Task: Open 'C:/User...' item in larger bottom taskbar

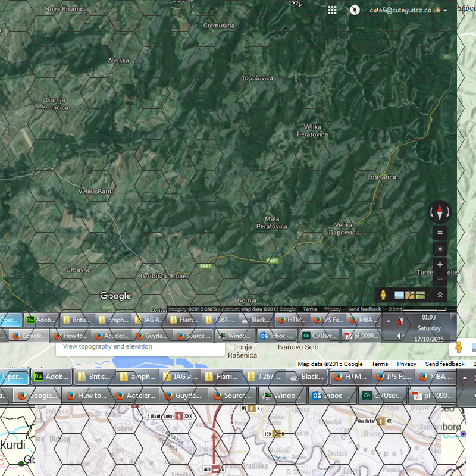Action: (x=382, y=396)
